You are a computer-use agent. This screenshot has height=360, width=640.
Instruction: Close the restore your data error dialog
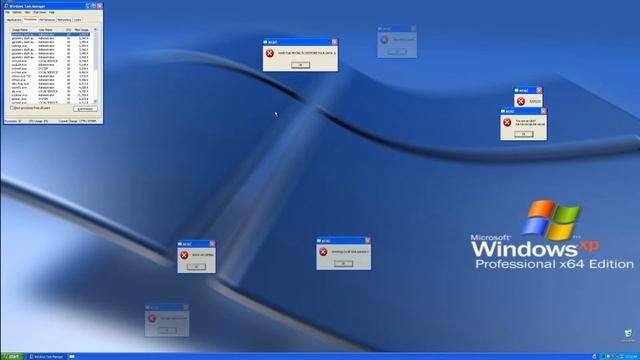coord(334,42)
